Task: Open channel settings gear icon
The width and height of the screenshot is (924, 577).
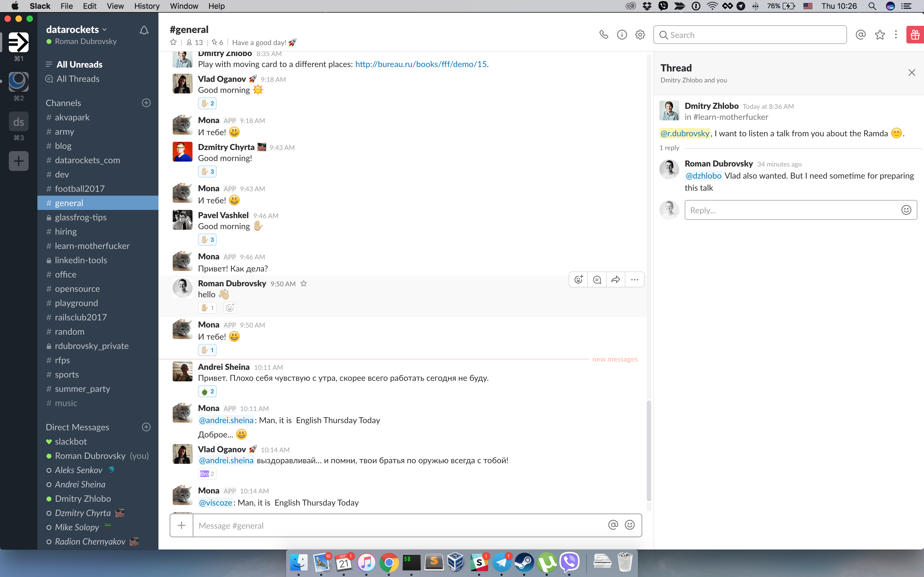Action: tap(640, 35)
